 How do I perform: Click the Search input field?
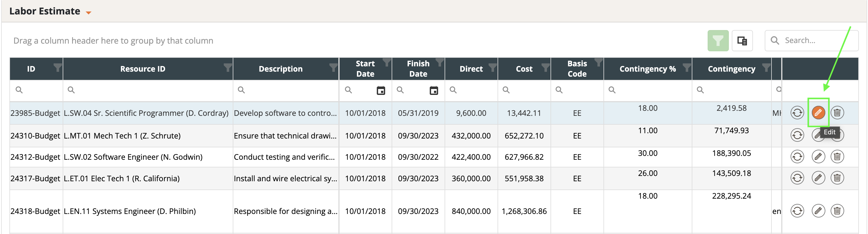point(819,40)
